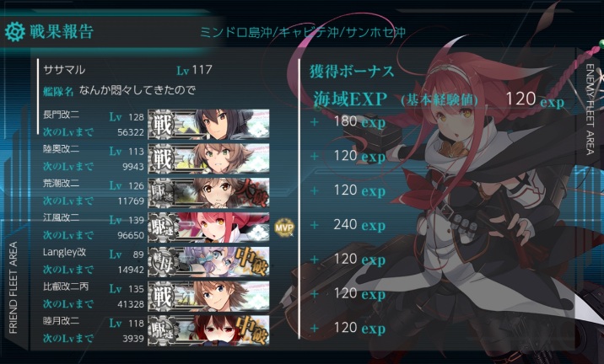Click 睦月改二's 駆逐 ship-type emblem
The height and width of the screenshot is (364, 604).
click(x=161, y=330)
